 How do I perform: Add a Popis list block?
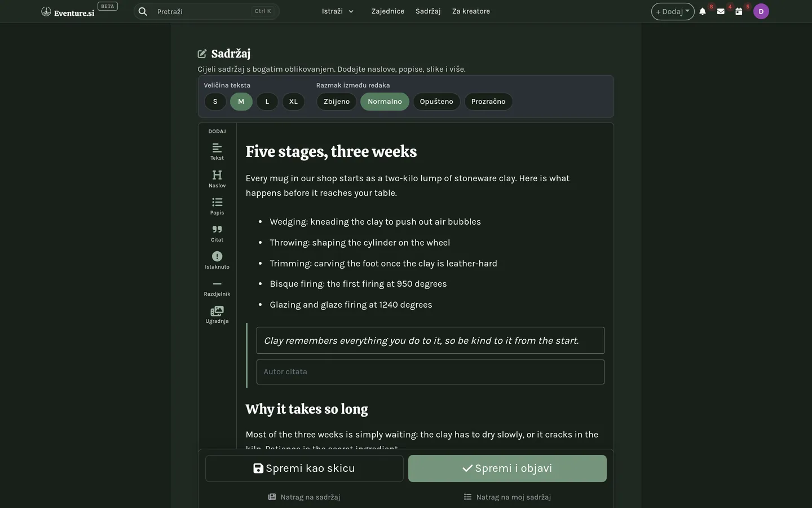point(217,205)
